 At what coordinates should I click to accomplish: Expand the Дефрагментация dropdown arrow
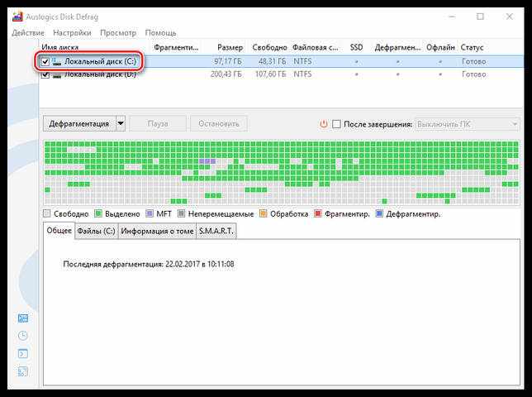click(121, 123)
